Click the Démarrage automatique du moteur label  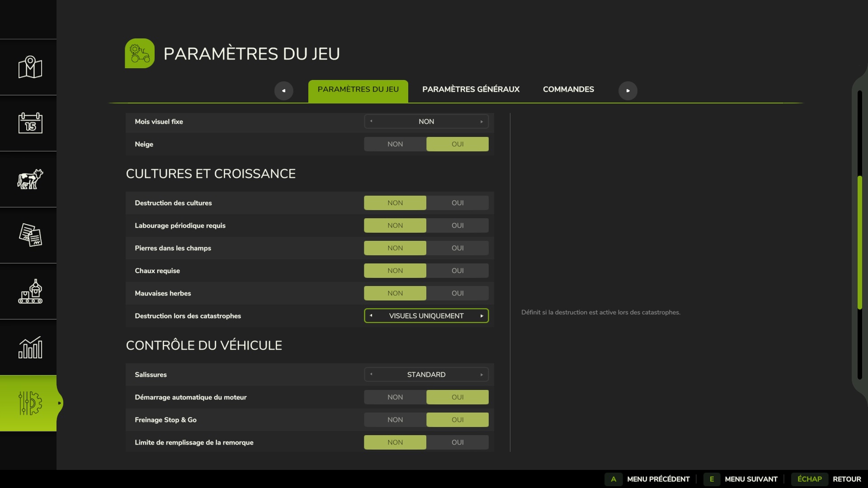(190, 397)
